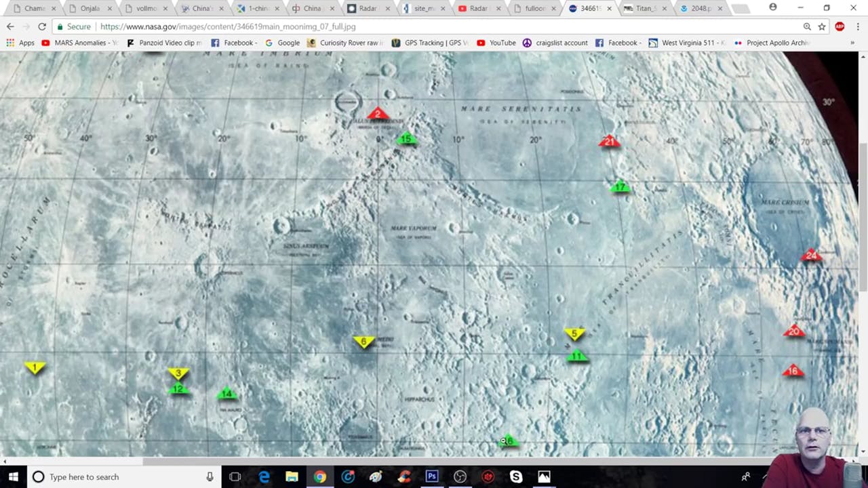Navigate back with the back arrow

coord(9,26)
